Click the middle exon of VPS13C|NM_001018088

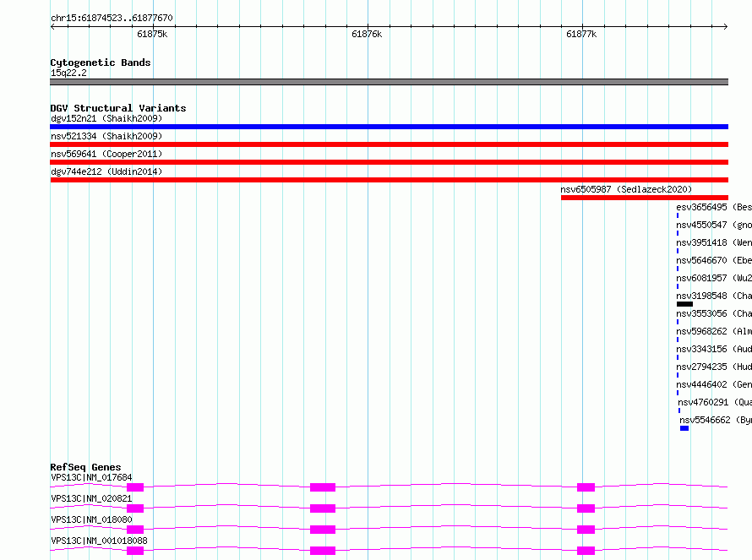[323, 551]
